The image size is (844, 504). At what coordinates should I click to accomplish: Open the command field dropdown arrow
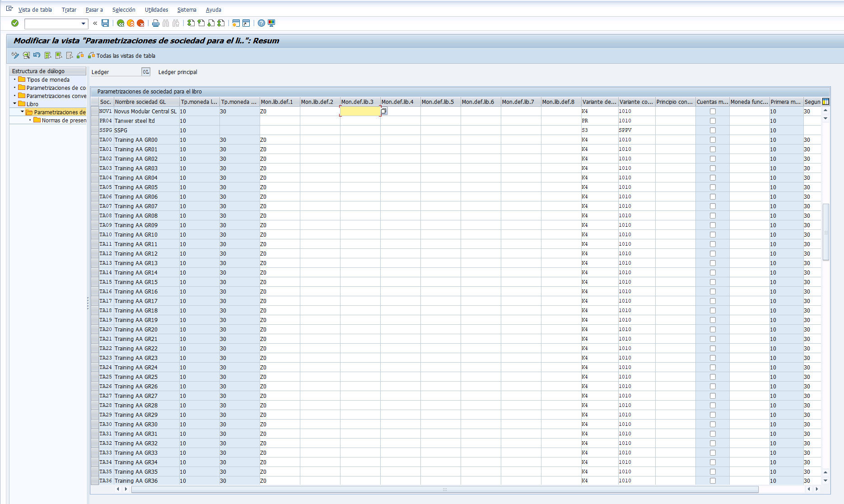(84, 23)
